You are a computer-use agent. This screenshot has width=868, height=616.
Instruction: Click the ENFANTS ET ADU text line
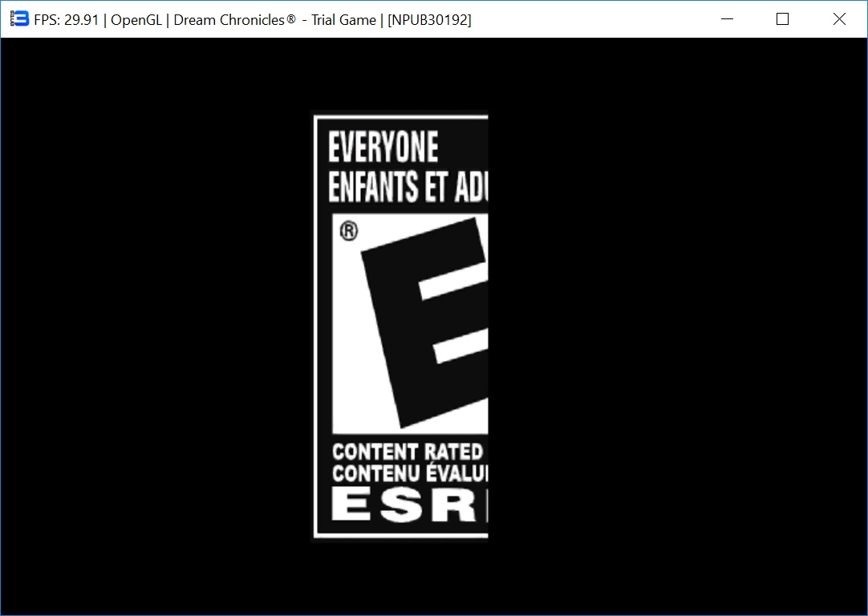pos(408,187)
